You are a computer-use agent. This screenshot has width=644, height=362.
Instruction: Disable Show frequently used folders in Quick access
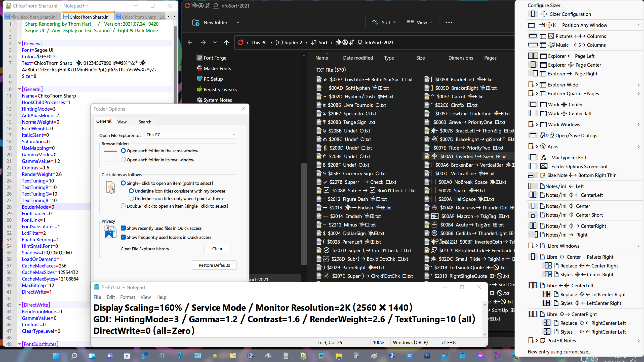[123, 237]
